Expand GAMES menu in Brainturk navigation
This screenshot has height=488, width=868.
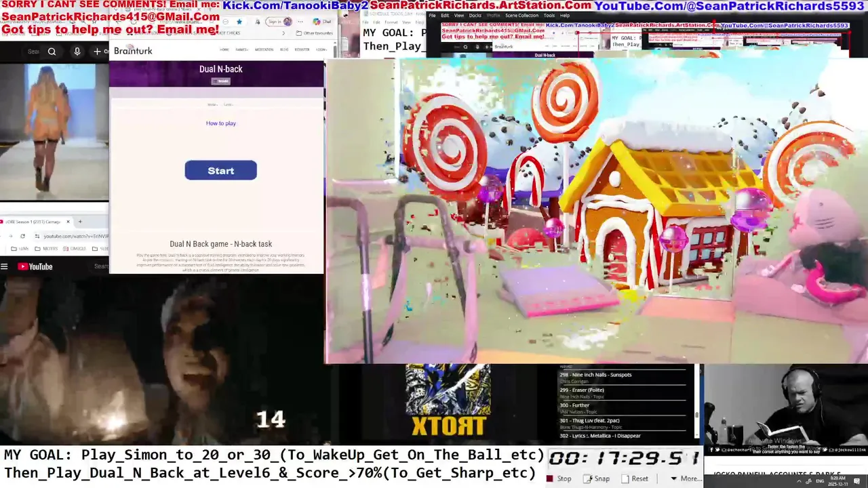[241, 49]
